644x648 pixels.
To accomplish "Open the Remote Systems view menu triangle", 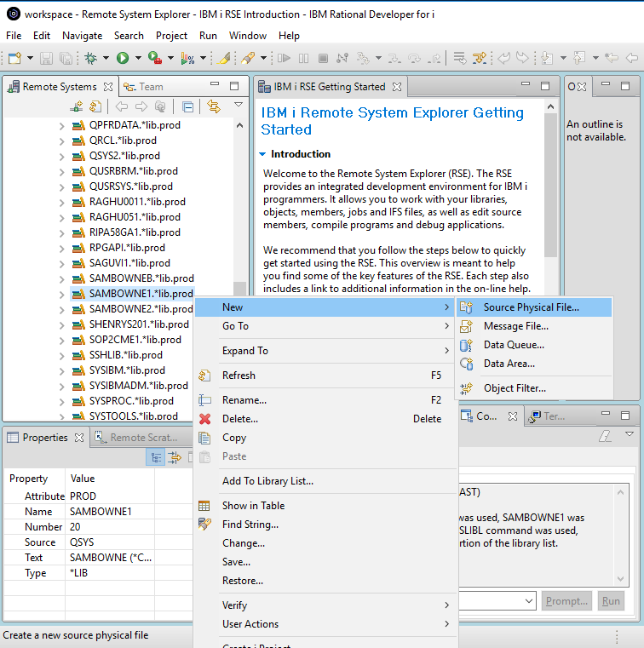I will [x=239, y=106].
